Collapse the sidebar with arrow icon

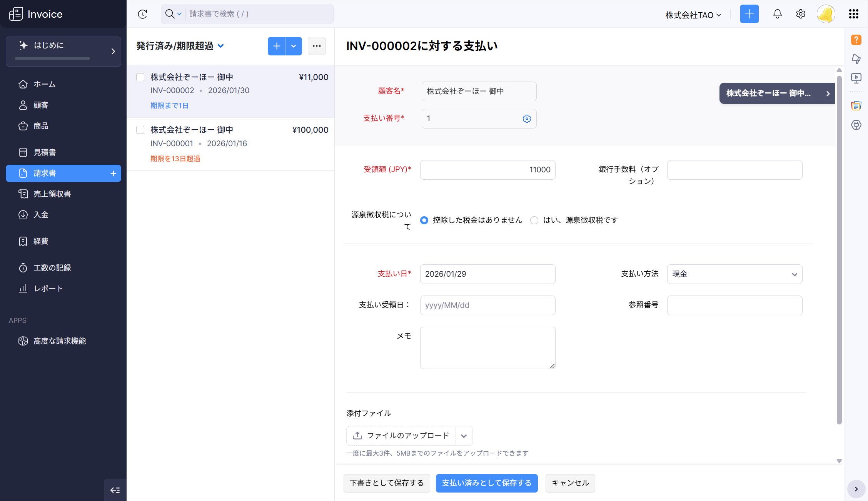pos(115,490)
